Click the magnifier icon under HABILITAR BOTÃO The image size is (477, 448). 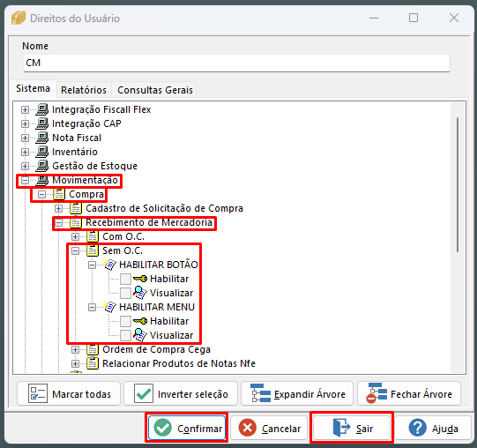(140, 293)
